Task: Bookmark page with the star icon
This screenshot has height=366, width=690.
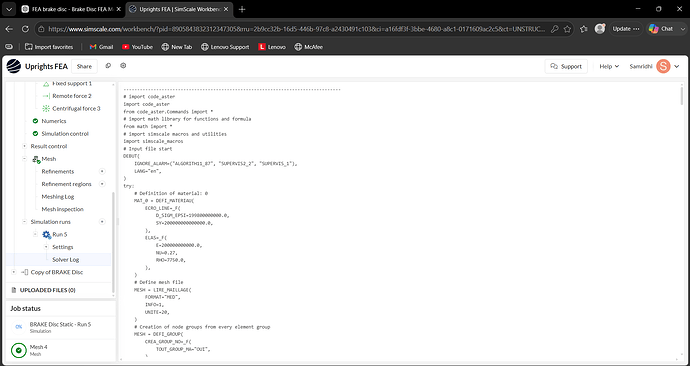Action: (x=567, y=29)
